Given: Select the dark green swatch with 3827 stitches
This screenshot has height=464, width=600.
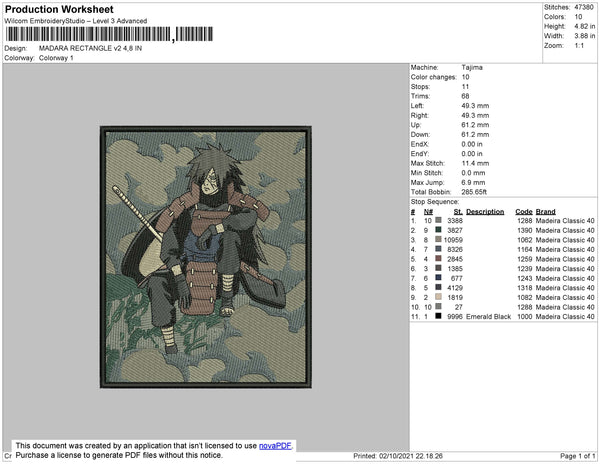Looking at the screenshot, I should click(439, 230).
